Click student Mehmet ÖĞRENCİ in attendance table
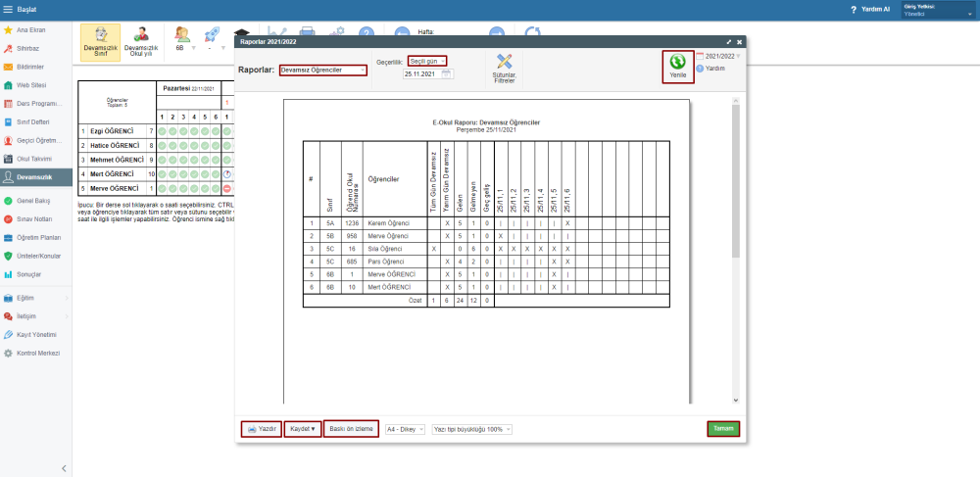The width and height of the screenshot is (980, 477). (117, 160)
